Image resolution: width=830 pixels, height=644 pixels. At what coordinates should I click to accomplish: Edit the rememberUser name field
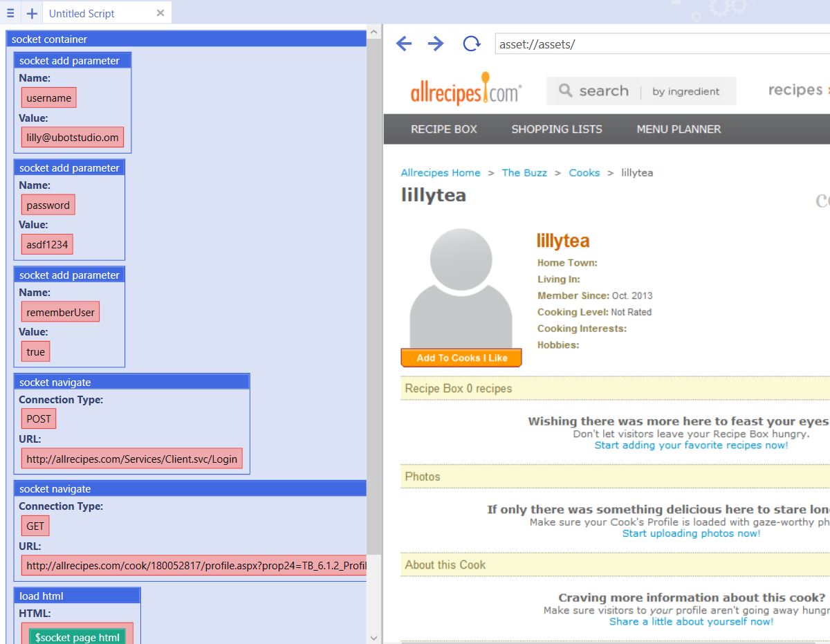point(60,313)
